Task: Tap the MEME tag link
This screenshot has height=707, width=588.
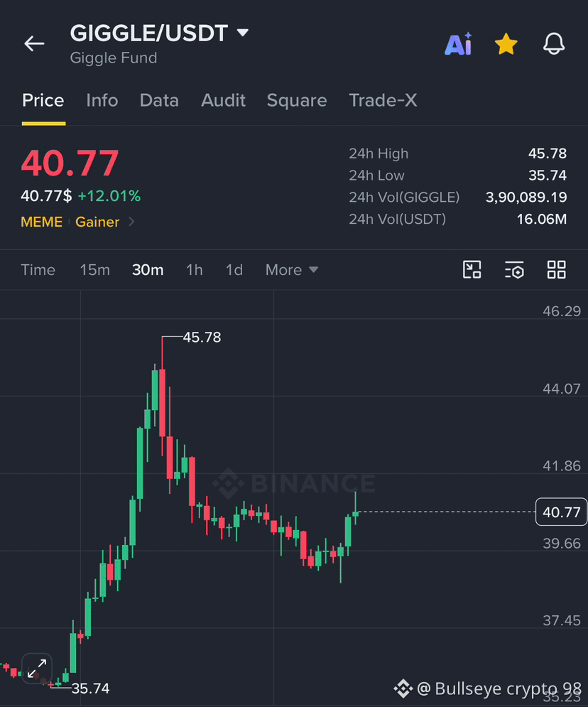Action: coord(41,222)
